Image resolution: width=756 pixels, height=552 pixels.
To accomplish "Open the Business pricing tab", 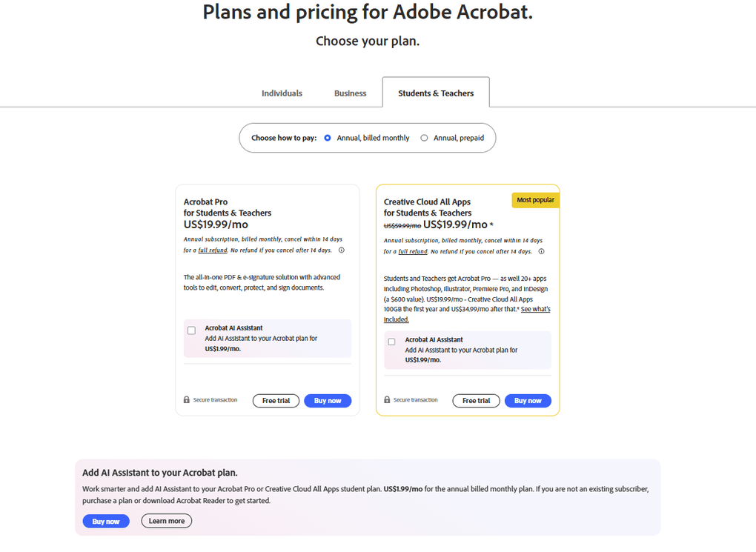I will [x=350, y=93].
